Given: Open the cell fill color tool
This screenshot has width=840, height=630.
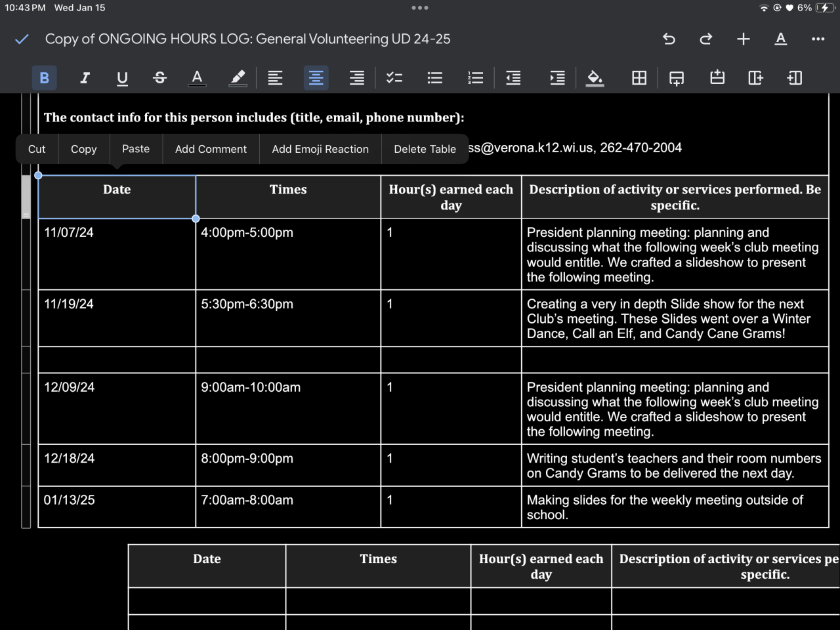Looking at the screenshot, I should 595,78.
